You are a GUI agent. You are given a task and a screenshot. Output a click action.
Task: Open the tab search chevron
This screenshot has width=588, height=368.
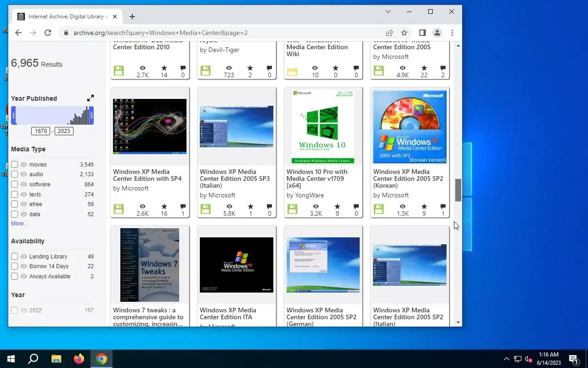pos(388,11)
